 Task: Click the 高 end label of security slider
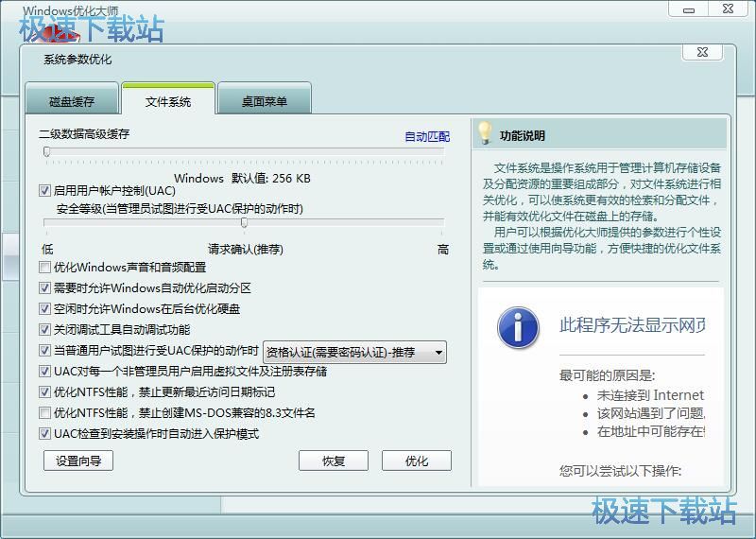(x=443, y=250)
